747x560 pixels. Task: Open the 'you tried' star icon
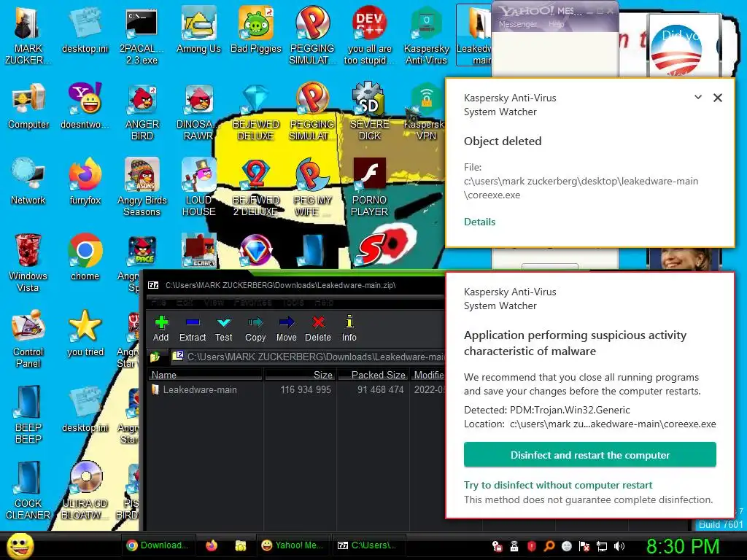(85, 334)
